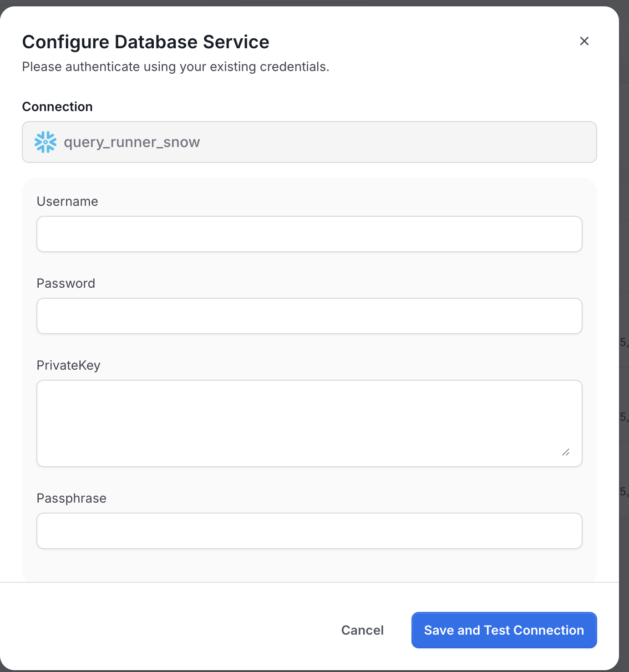The image size is (629, 672).
Task: Click the Snowflake connection icon
Action: point(46,142)
